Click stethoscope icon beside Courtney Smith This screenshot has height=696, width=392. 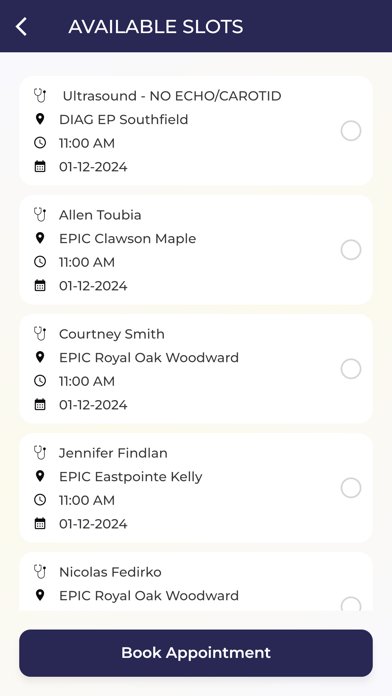tap(40, 333)
